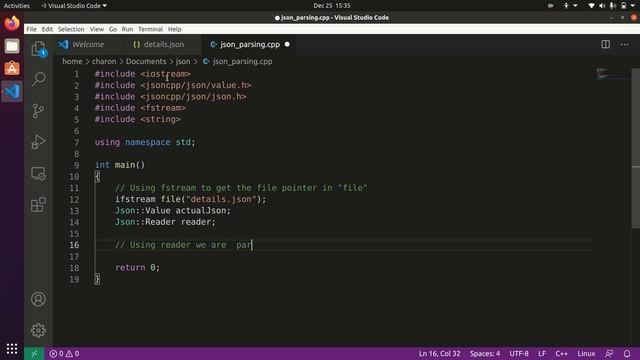
Task: Open the Go menu
Action: tap(113, 29)
